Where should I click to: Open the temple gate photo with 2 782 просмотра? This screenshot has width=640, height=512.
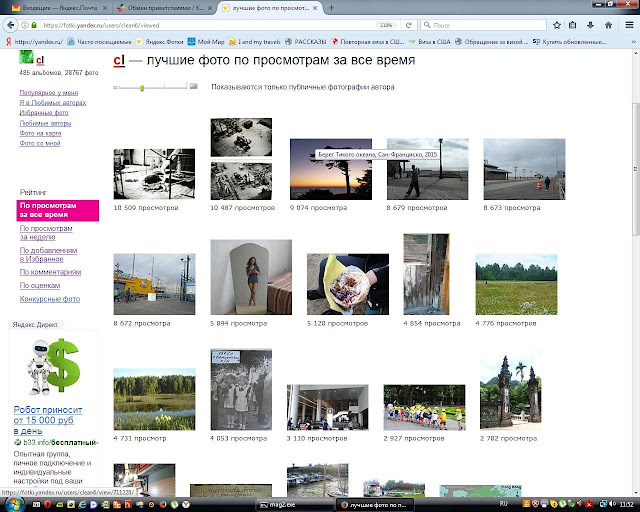point(511,390)
